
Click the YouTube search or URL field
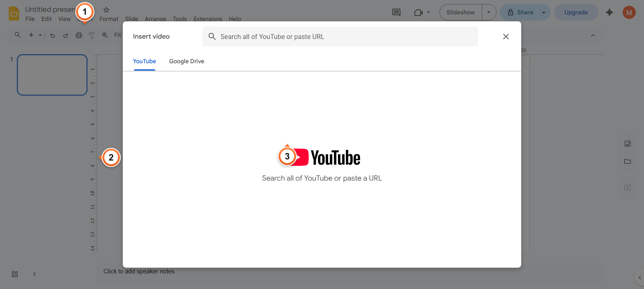coord(340,37)
